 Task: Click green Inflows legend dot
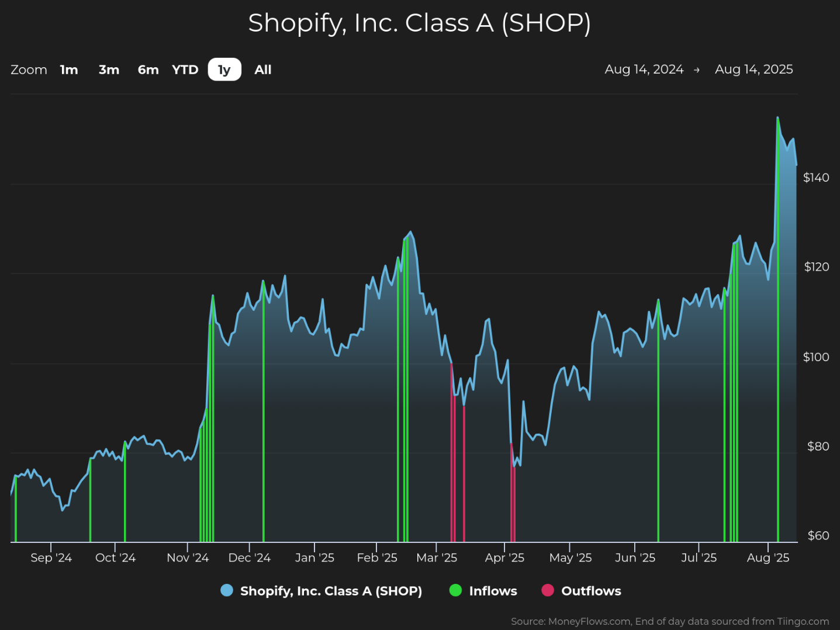click(x=455, y=590)
